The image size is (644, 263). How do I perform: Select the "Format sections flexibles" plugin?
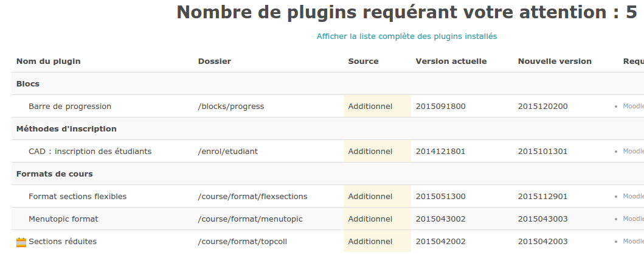point(77,197)
